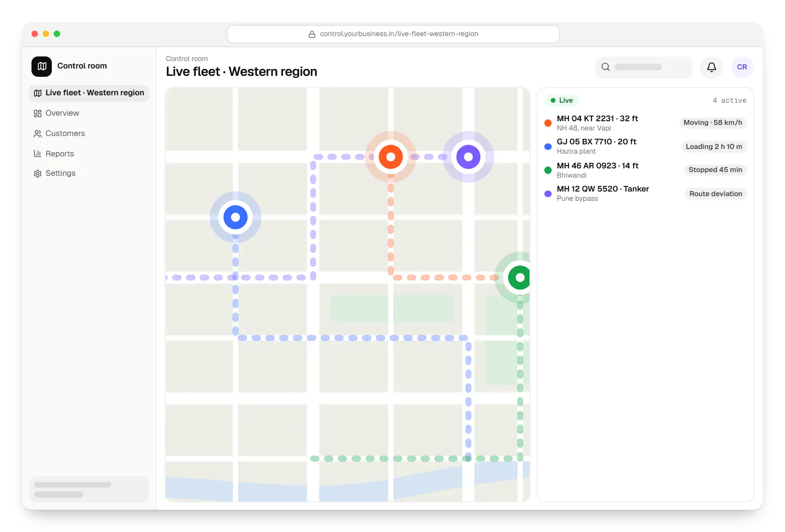Image resolution: width=785 pixels, height=532 pixels.
Task: Open Settings section label
Action: click(x=61, y=173)
